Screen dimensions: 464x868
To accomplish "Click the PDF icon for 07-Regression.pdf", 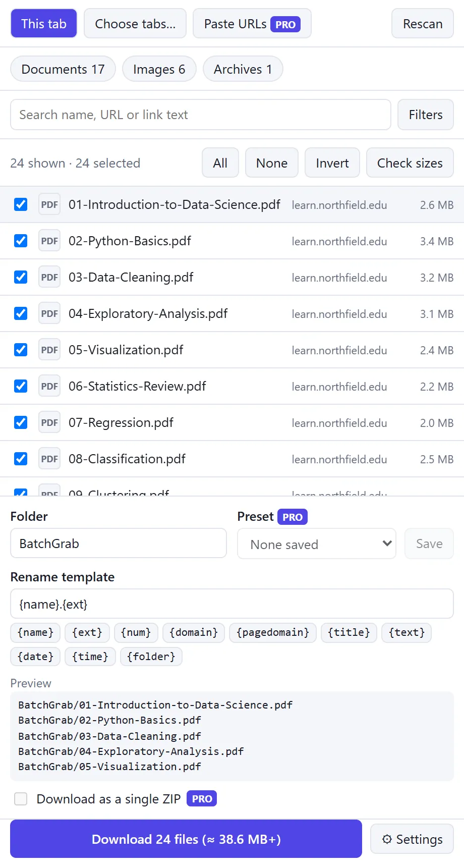I will tap(49, 422).
